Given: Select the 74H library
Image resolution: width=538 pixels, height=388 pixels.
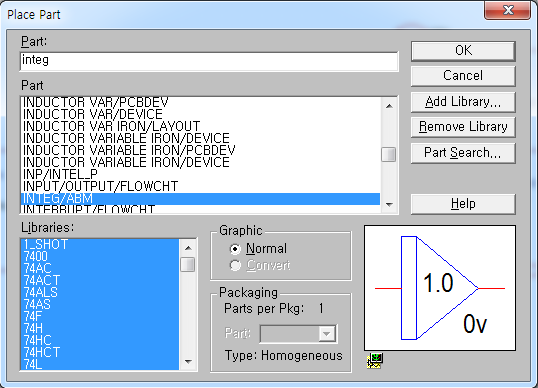Looking at the screenshot, I should point(100,328).
